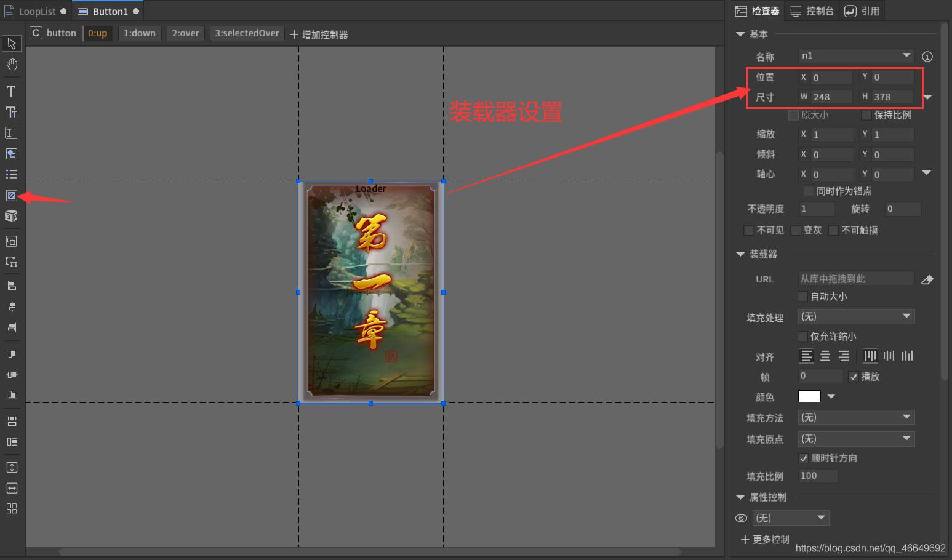Toggle the 变灰 grayed checkbox

(796, 230)
